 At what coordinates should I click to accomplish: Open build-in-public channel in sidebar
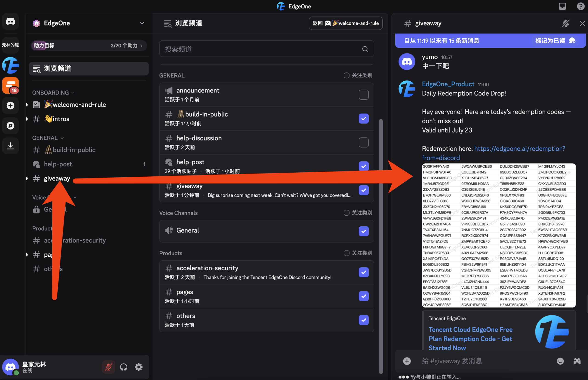click(89, 150)
